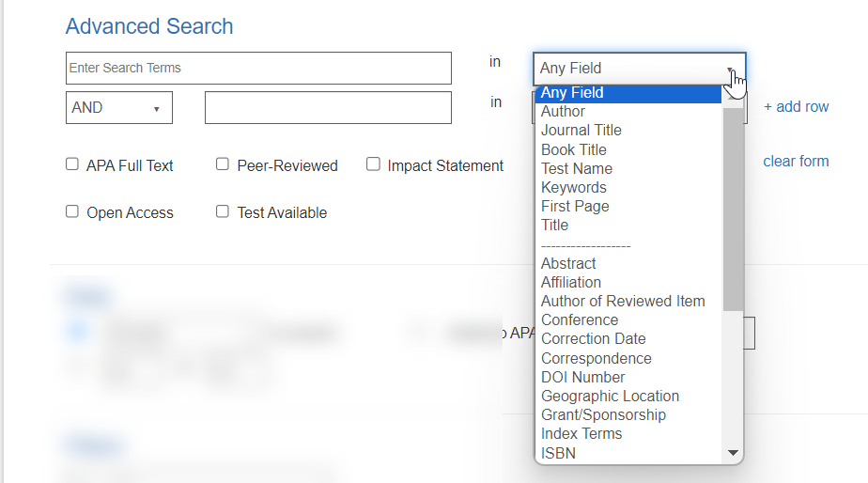The height and width of the screenshot is (483, 868).
Task: Select Grant/Sponsorship option
Action: tap(628, 414)
